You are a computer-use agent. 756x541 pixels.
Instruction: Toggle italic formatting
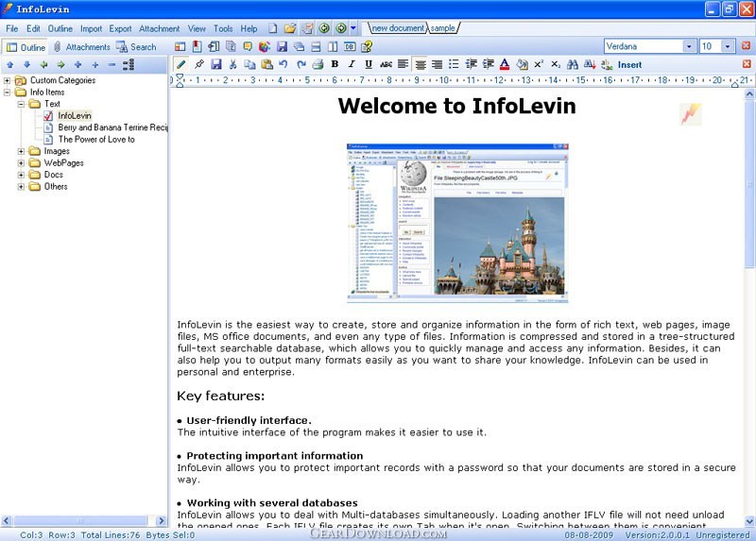coord(352,64)
